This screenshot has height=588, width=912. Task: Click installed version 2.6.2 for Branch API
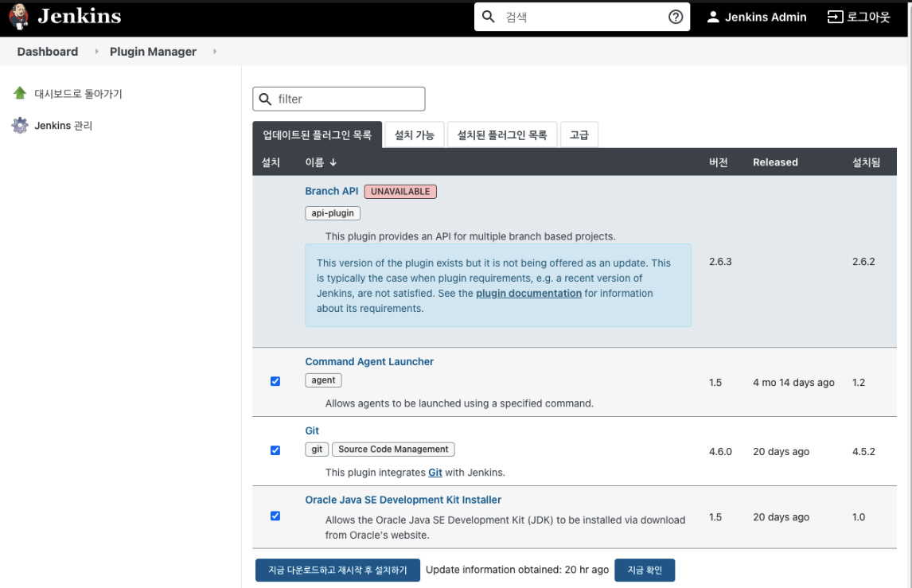863,262
